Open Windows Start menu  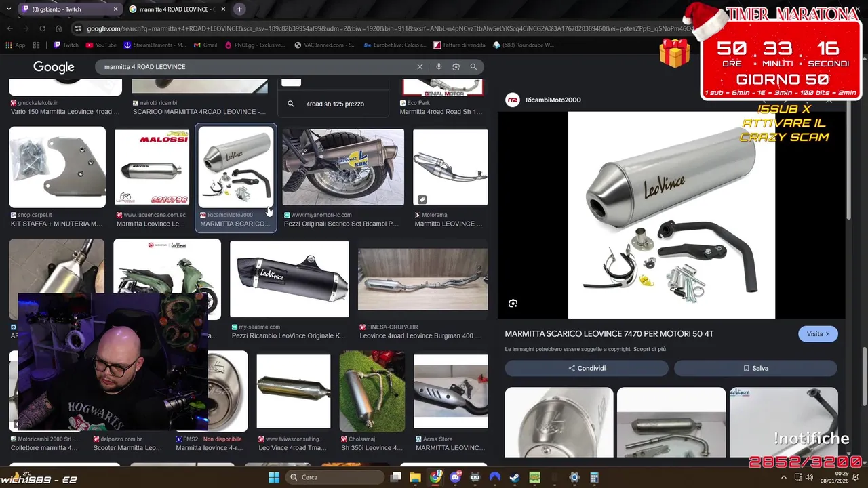(274, 477)
